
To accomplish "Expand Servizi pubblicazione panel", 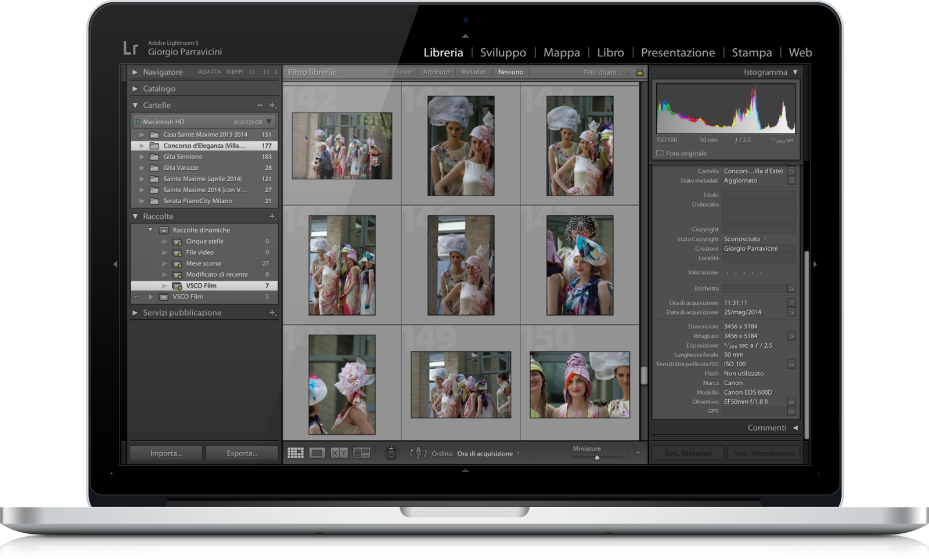I will tap(135, 313).
